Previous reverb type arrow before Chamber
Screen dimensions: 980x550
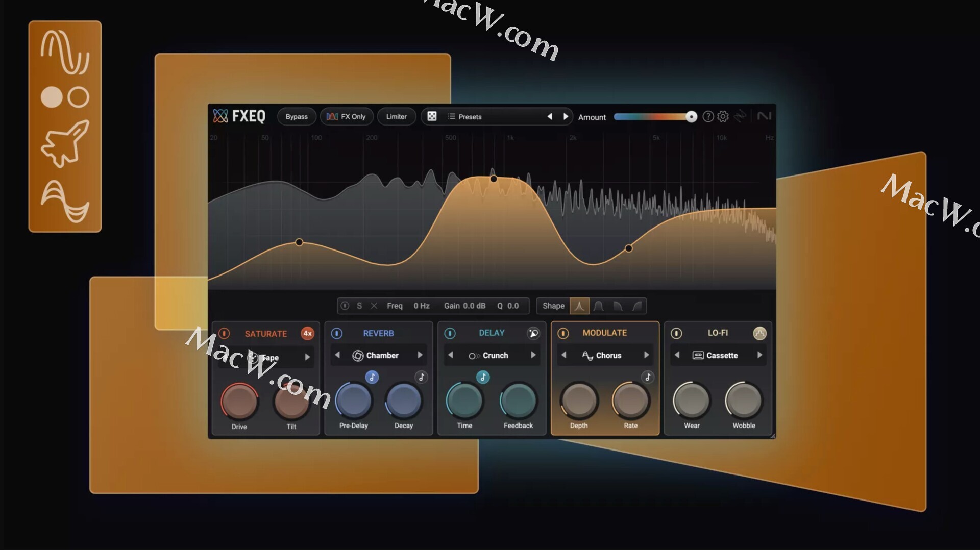pyautogui.click(x=337, y=355)
